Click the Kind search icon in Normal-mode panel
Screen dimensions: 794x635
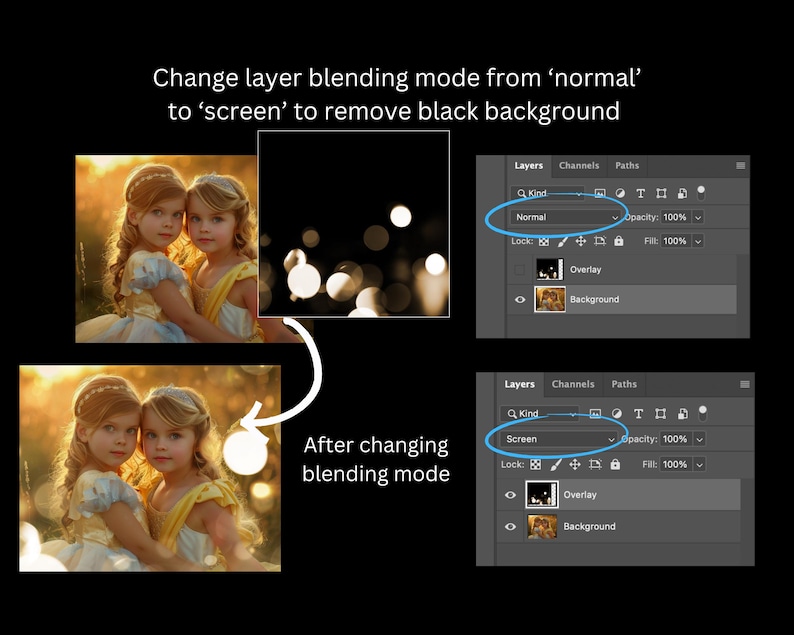[521, 193]
